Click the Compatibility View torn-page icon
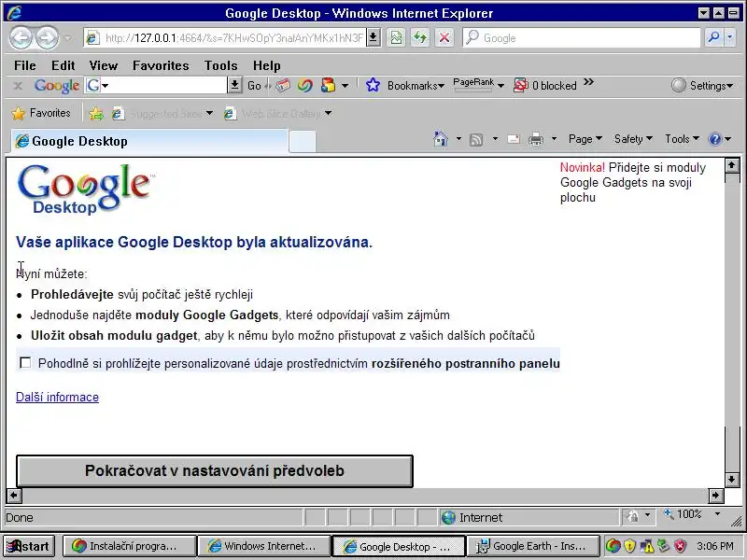 (396, 37)
